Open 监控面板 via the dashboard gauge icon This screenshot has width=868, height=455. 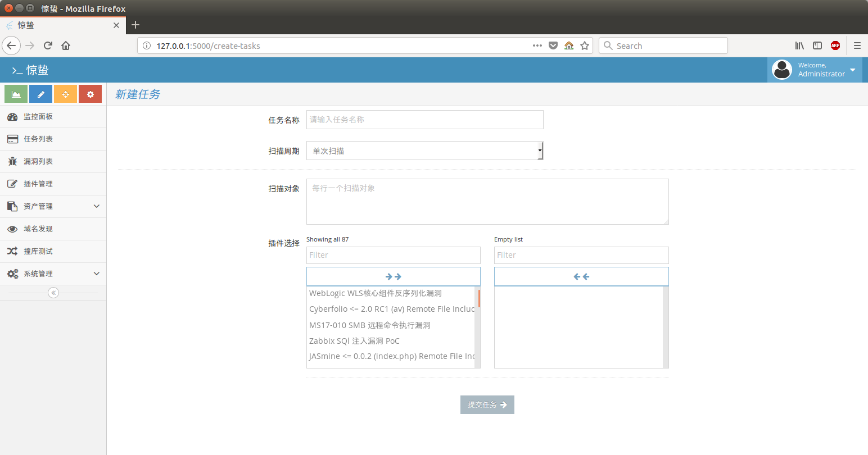12,116
